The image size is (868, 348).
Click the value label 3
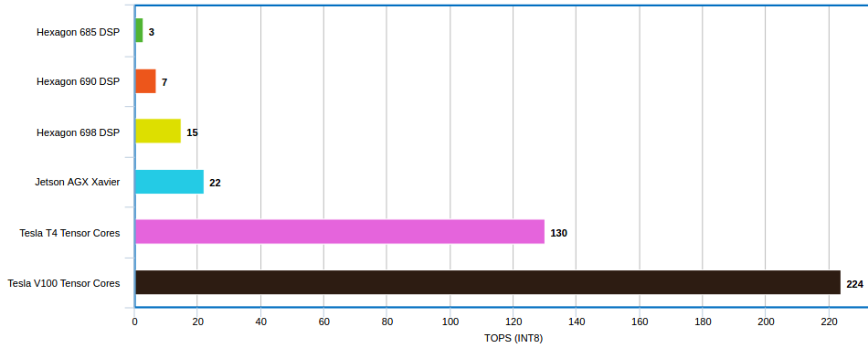click(x=152, y=32)
